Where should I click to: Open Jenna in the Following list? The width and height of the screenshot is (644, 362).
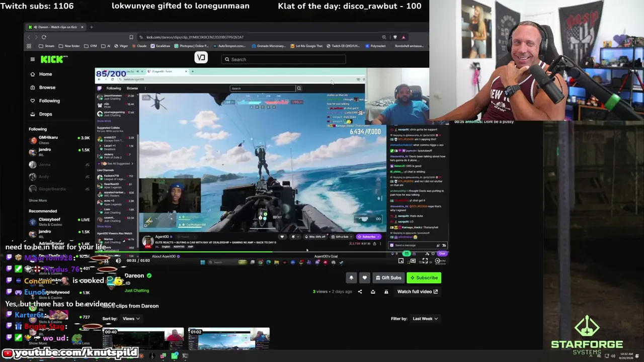coord(59,164)
